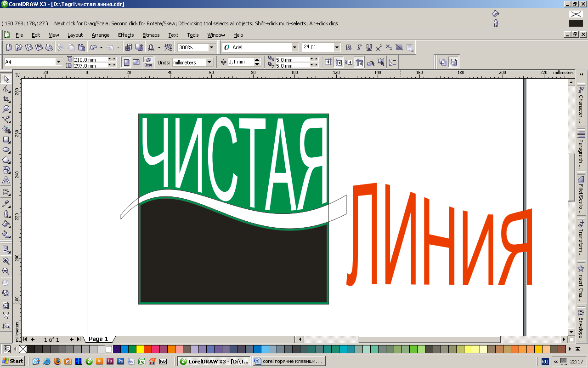Open the File menu
588x368 pixels.
click(x=19, y=35)
